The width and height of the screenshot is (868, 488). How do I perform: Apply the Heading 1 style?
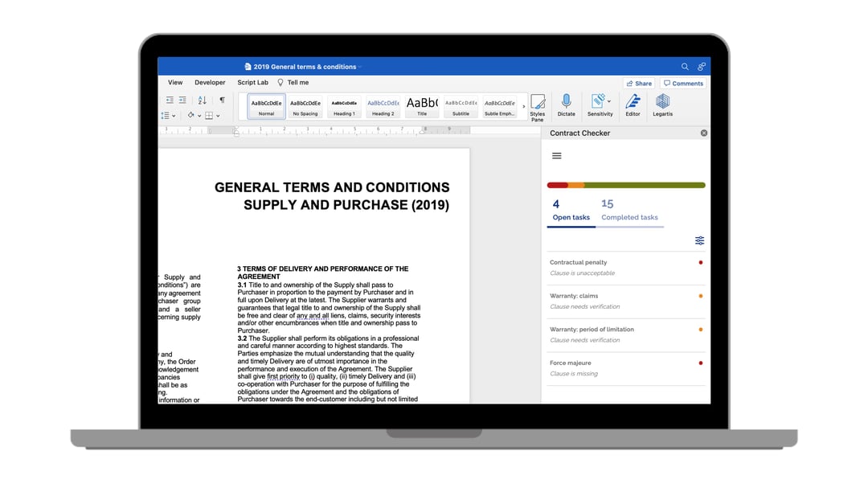(344, 106)
